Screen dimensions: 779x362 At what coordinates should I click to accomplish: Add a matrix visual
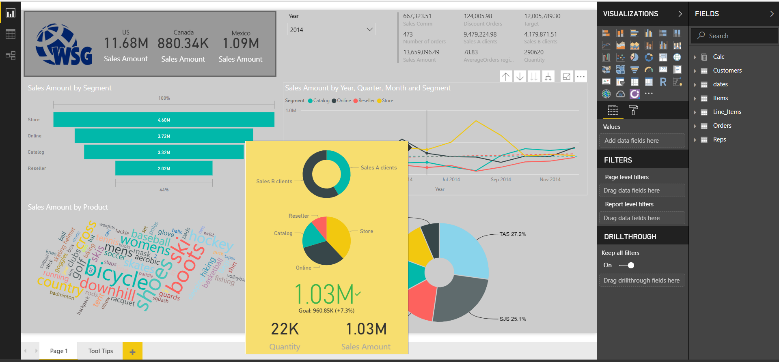coord(649,81)
